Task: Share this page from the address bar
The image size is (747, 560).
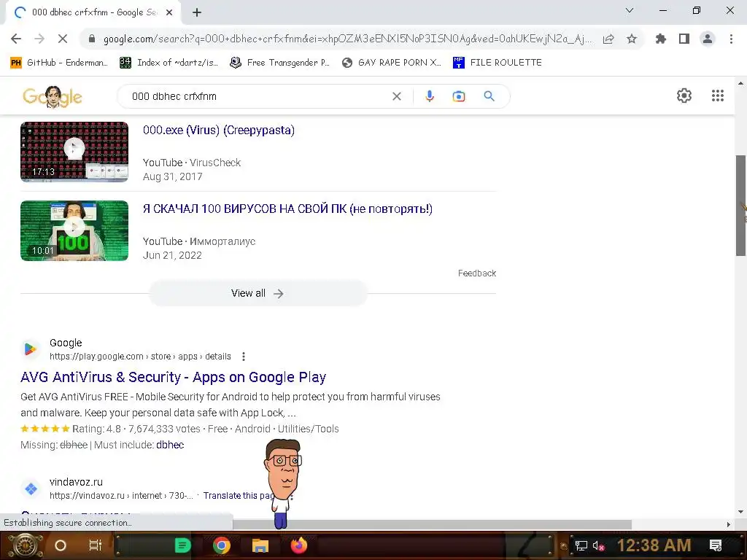Action: coord(608,39)
